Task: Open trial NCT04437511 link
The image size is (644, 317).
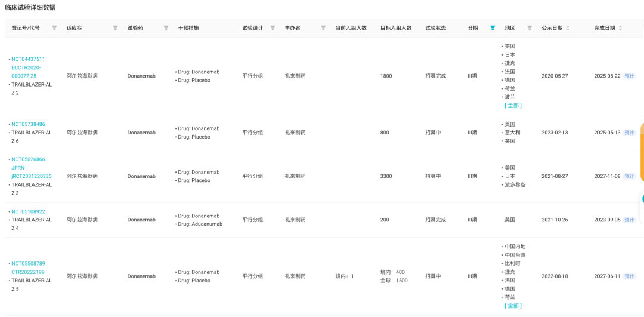Action: pyautogui.click(x=28, y=59)
